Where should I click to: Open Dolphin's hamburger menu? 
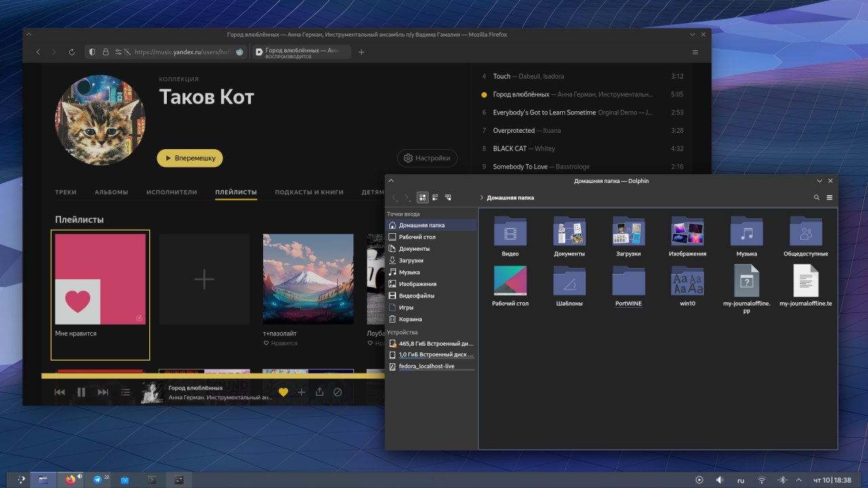(x=829, y=198)
